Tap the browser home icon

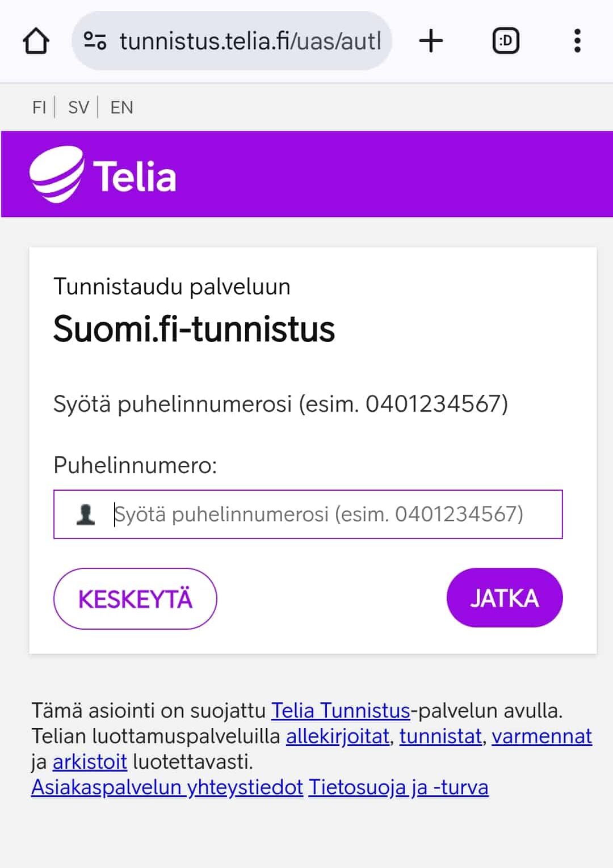pyautogui.click(x=36, y=41)
